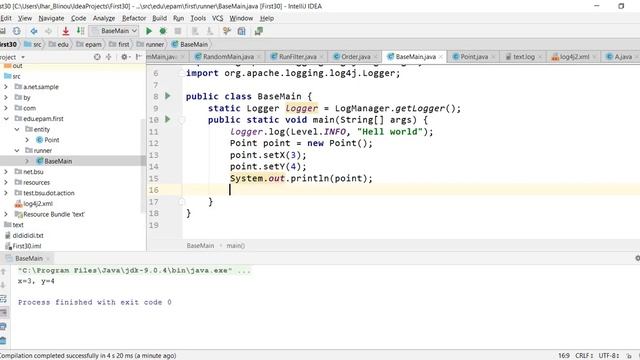
Task: Switch to Order.java editor tab
Action: click(x=355, y=57)
